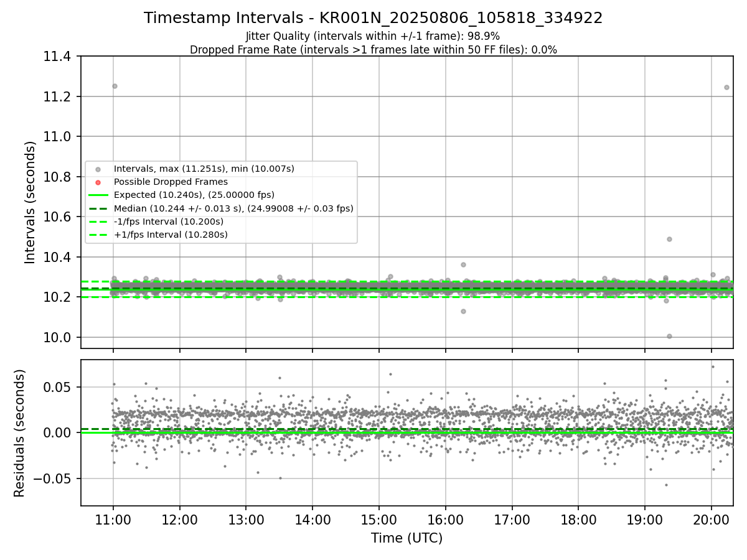This screenshot has height=560, width=747.
Task: Click the 'Intervals (seconds)' y-axis label
Action: (31, 202)
